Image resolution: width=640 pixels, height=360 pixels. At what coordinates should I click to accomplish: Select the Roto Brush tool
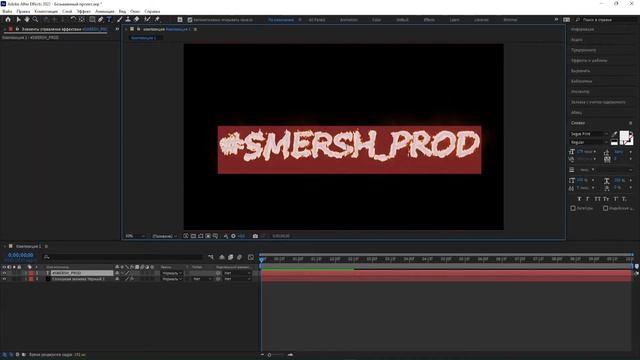(147, 19)
